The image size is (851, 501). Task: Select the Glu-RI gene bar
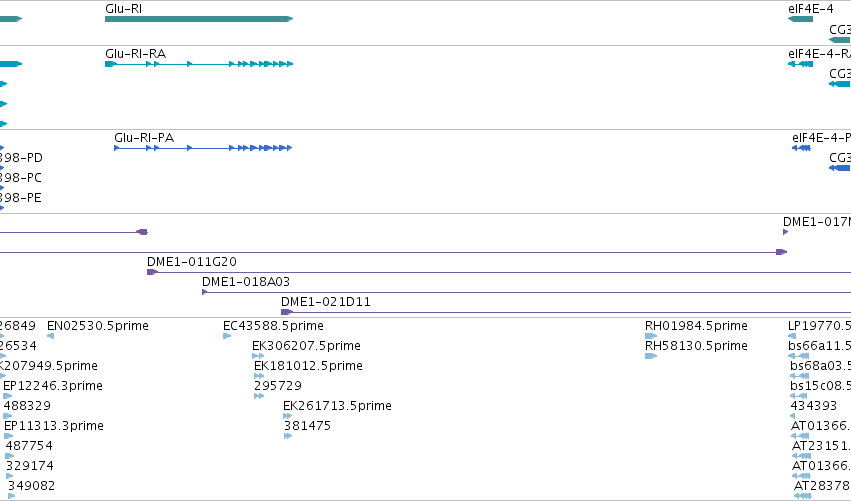[199, 19]
